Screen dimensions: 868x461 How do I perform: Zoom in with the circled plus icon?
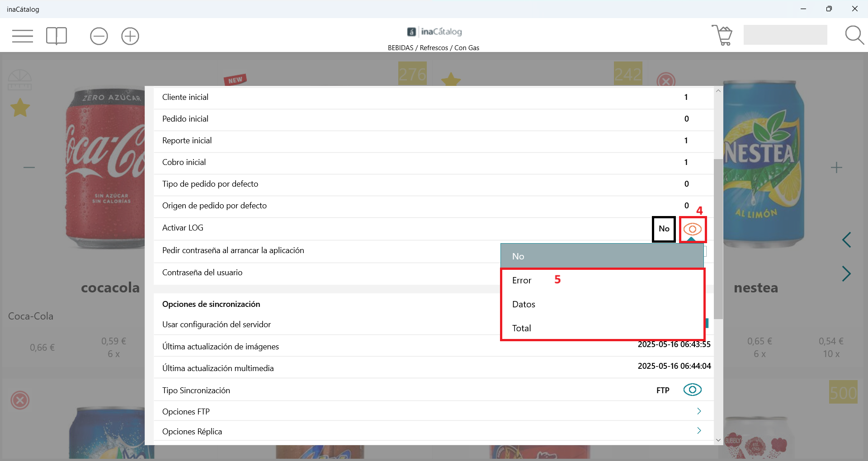tap(130, 36)
